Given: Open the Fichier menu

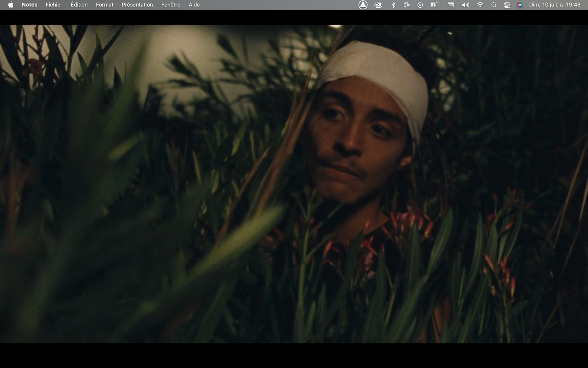Looking at the screenshot, I should [54, 5].
